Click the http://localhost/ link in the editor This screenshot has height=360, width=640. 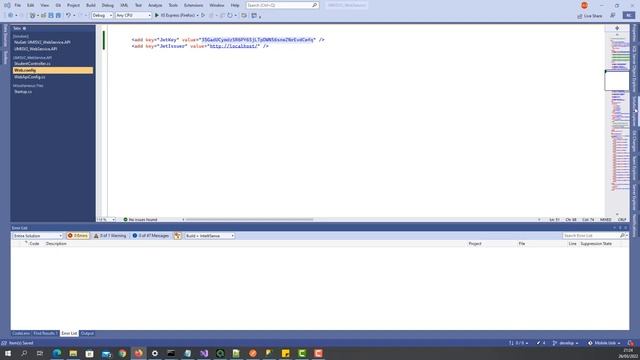(234, 46)
